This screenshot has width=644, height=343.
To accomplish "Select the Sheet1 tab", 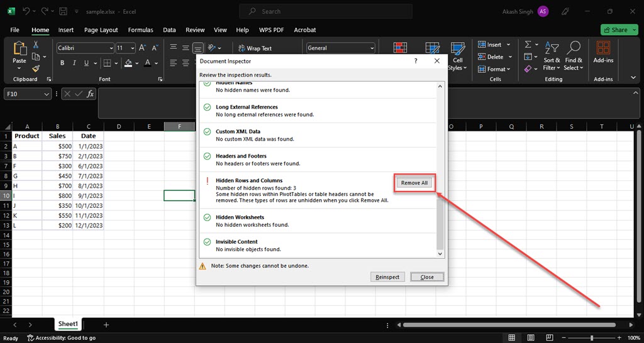I will (68, 324).
